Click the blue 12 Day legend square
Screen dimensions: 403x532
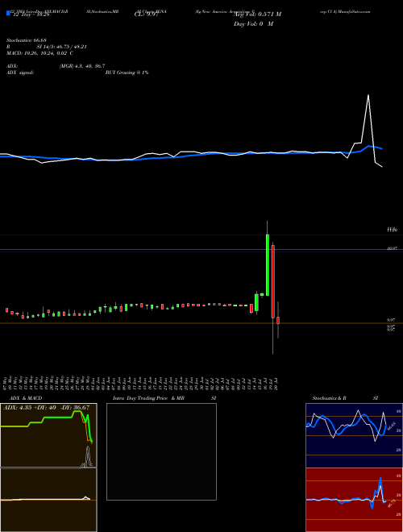click(8, 14)
